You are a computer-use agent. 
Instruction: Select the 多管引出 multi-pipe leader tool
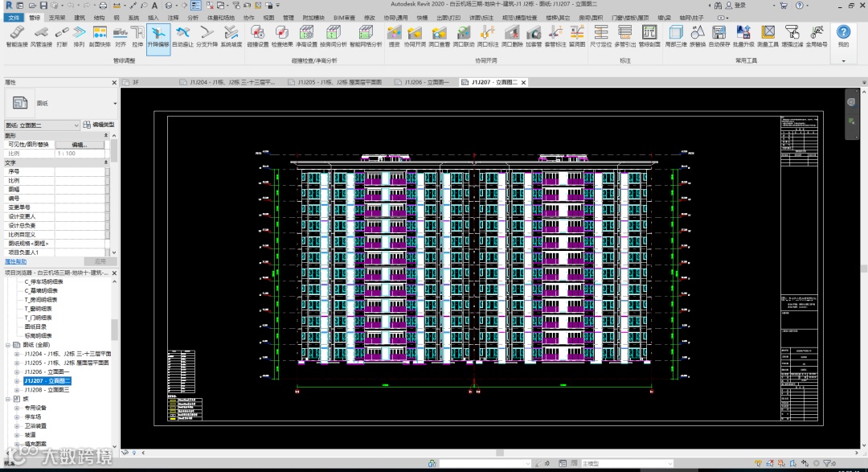[x=625, y=37]
